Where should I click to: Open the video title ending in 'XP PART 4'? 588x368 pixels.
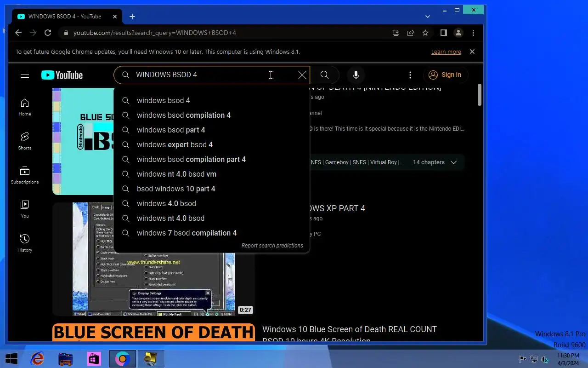coord(338,208)
